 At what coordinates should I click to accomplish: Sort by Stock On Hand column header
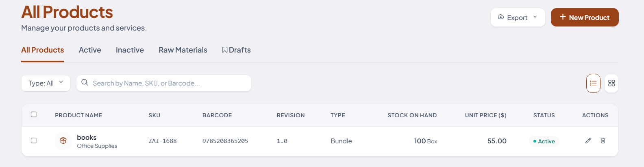(412, 115)
